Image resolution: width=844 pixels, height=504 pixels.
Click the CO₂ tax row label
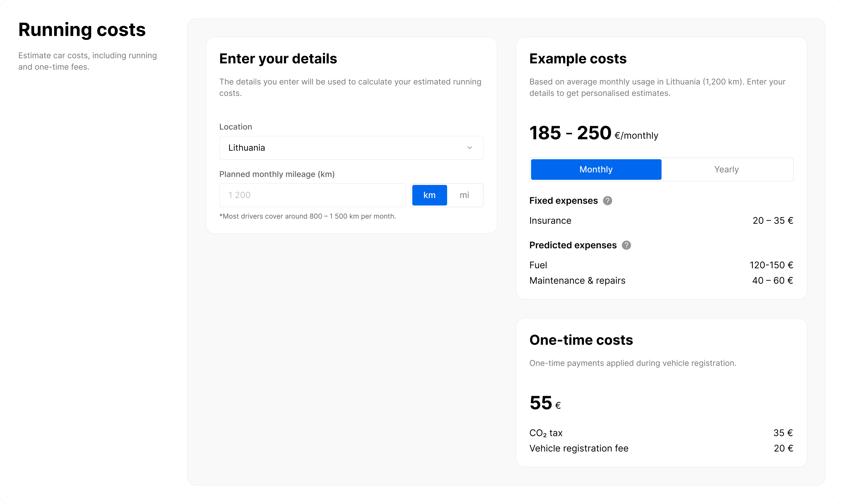(x=546, y=433)
